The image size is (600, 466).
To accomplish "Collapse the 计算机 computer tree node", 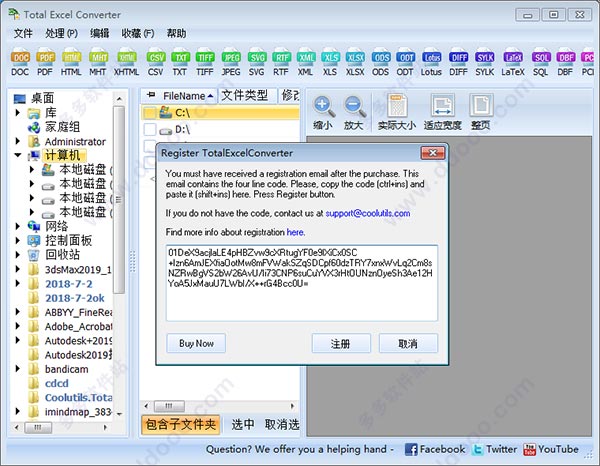I will 18,155.
